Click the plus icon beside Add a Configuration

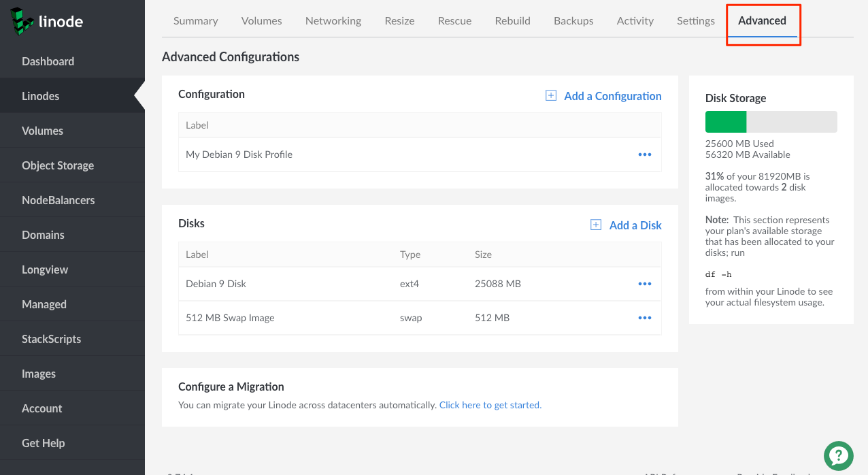click(x=551, y=96)
